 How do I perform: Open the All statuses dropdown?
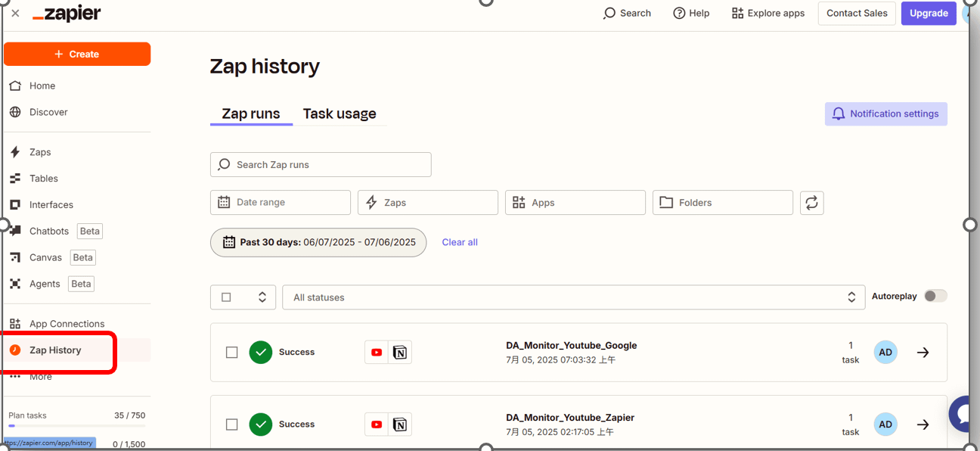(573, 297)
